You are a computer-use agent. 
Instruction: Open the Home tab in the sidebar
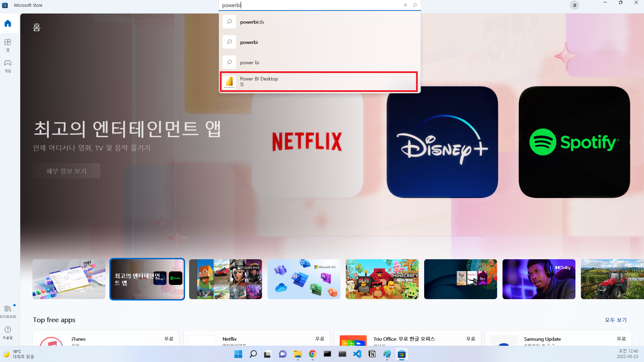pyautogui.click(x=8, y=23)
